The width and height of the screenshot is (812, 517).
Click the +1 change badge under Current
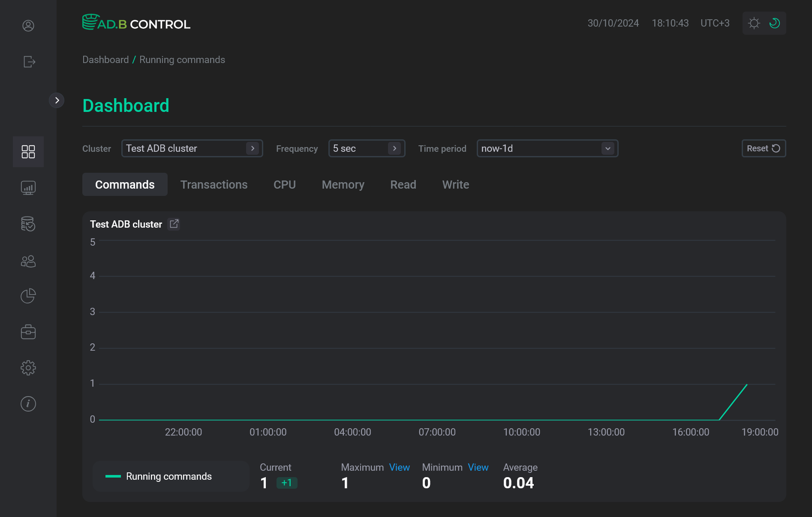tap(287, 483)
